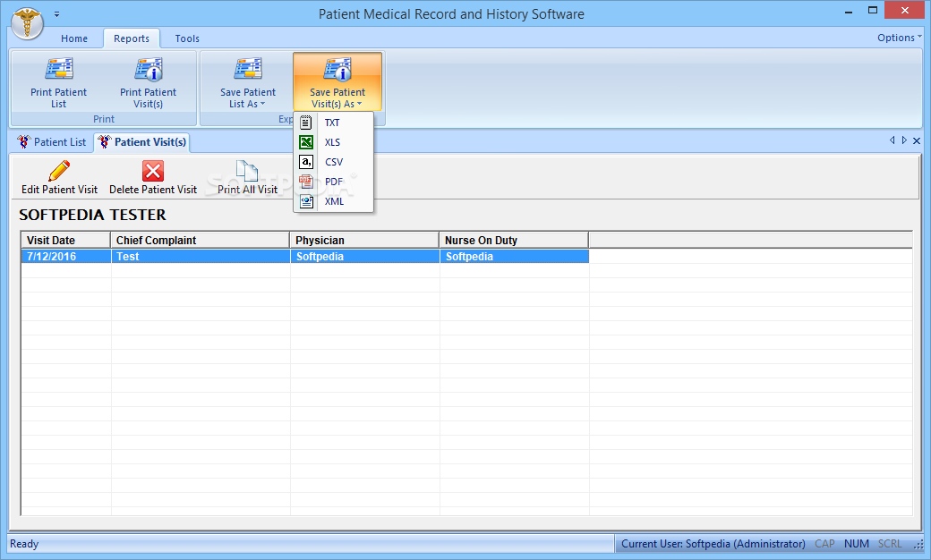Sort by Chief Complaint column header
The height and width of the screenshot is (560, 931).
point(201,241)
